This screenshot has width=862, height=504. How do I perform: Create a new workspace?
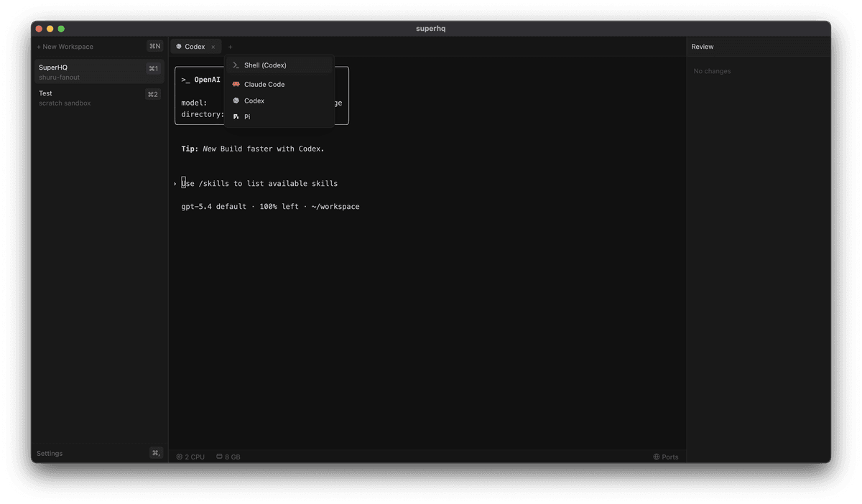[65, 47]
